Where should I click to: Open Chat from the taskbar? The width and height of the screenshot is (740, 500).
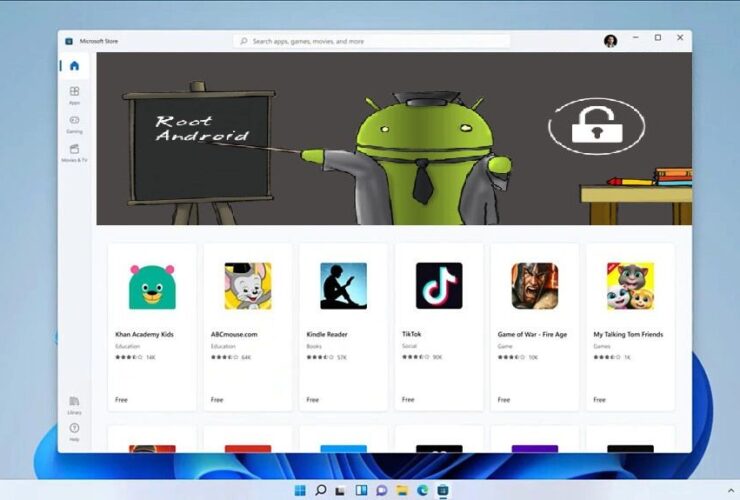[x=381, y=490]
